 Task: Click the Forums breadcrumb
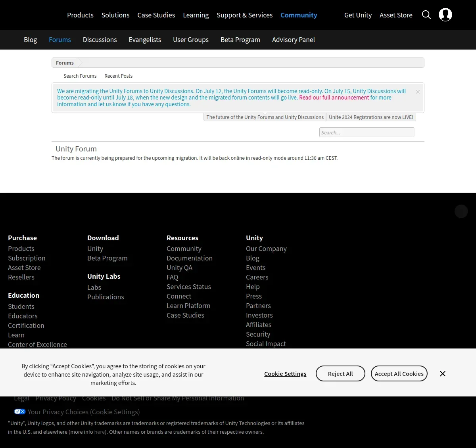[x=65, y=63]
